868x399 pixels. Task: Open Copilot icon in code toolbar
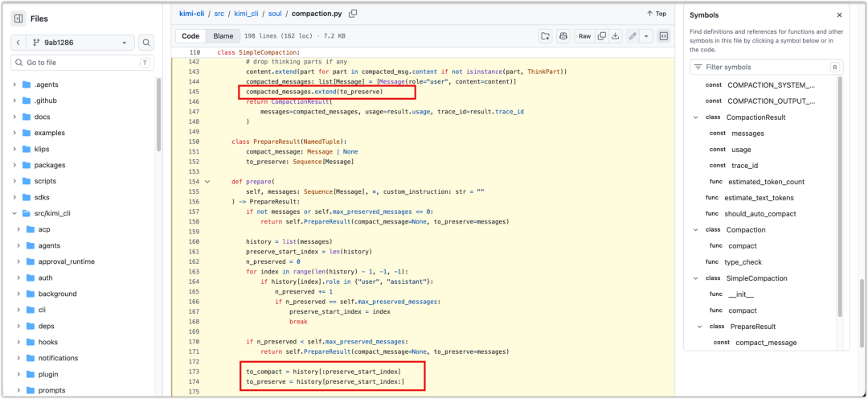[x=563, y=36]
